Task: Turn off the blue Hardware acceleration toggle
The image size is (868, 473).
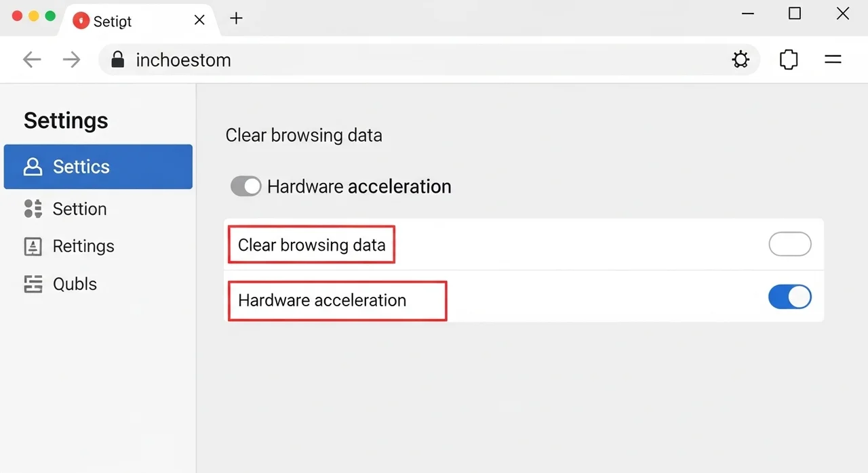Action: tap(789, 297)
